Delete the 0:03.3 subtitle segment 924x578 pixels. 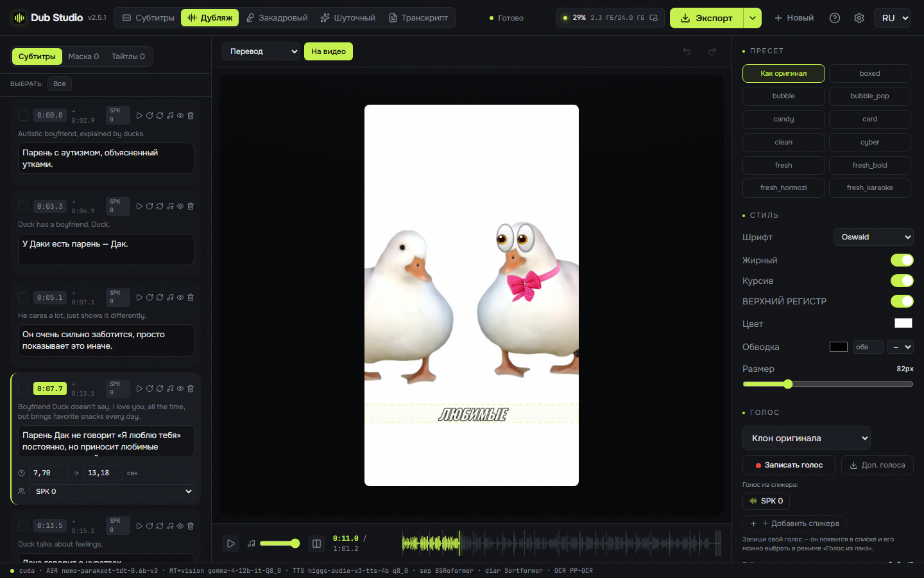[x=191, y=206]
